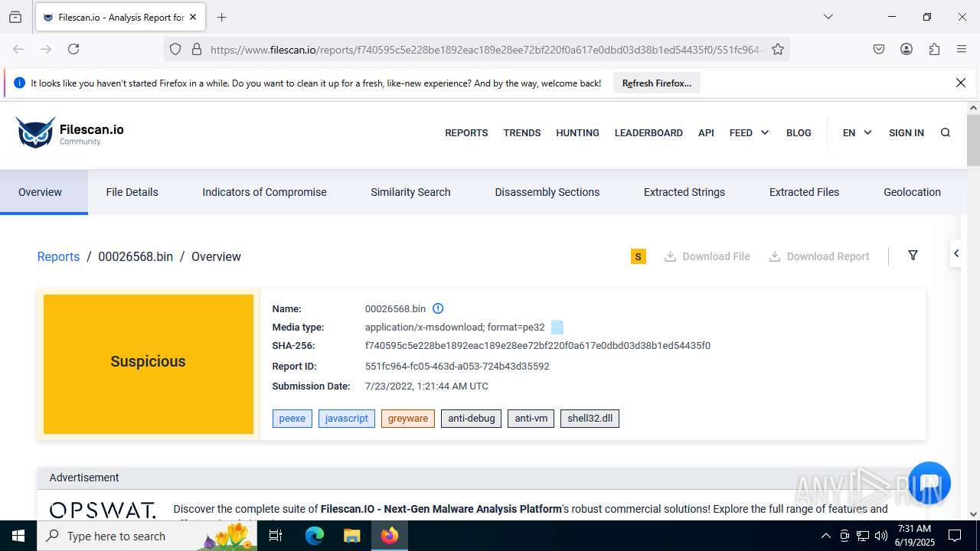Viewport: 980px width, 551px height.
Task: Switch to the Indicators of Compromise tab
Action: click(264, 192)
